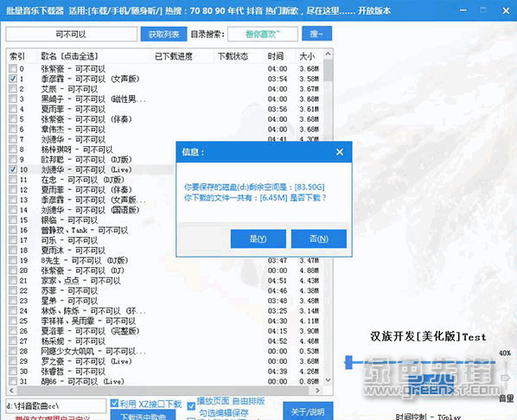Click the d:\抖音歌曲cc\ save path field
517x420 pixels.
click(55, 406)
